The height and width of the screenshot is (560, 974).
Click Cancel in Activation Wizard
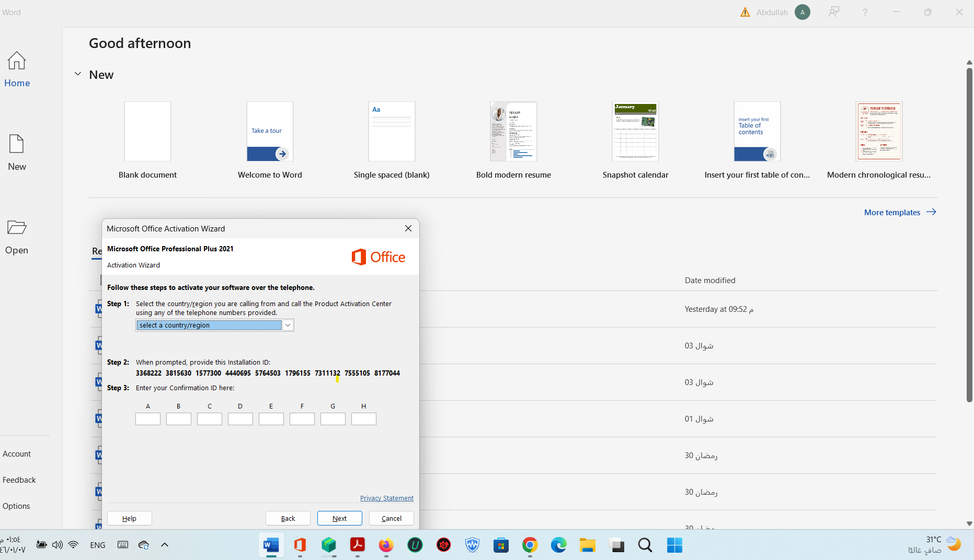tap(392, 518)
